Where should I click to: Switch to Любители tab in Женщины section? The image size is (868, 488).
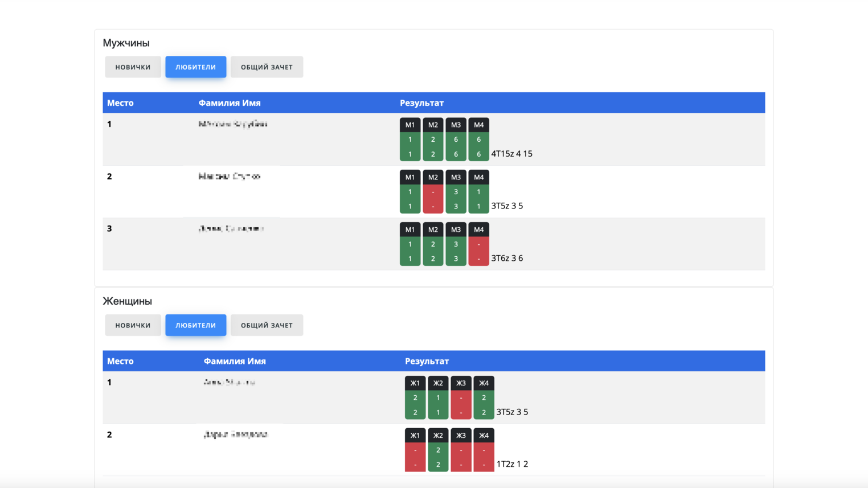click(x=195, y=325)
